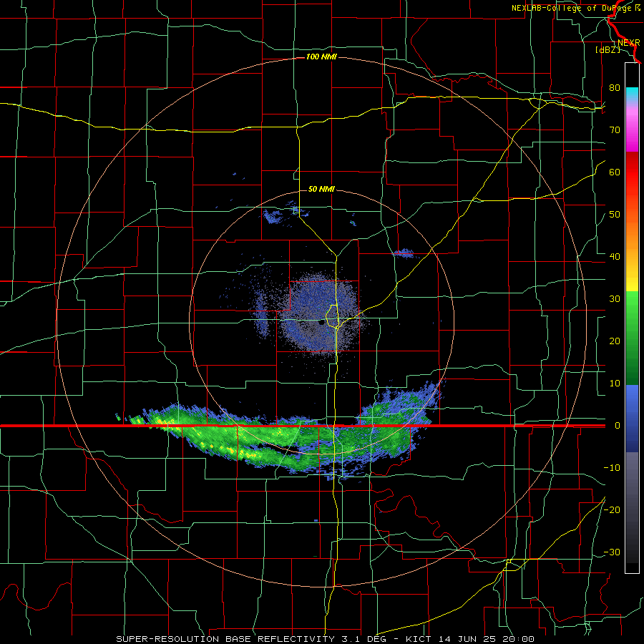Image resolution: width=644 pixels, height=644 pixels.
Task: Click the 20 value on dBZ scale
Action: click(x=615, y=341)
